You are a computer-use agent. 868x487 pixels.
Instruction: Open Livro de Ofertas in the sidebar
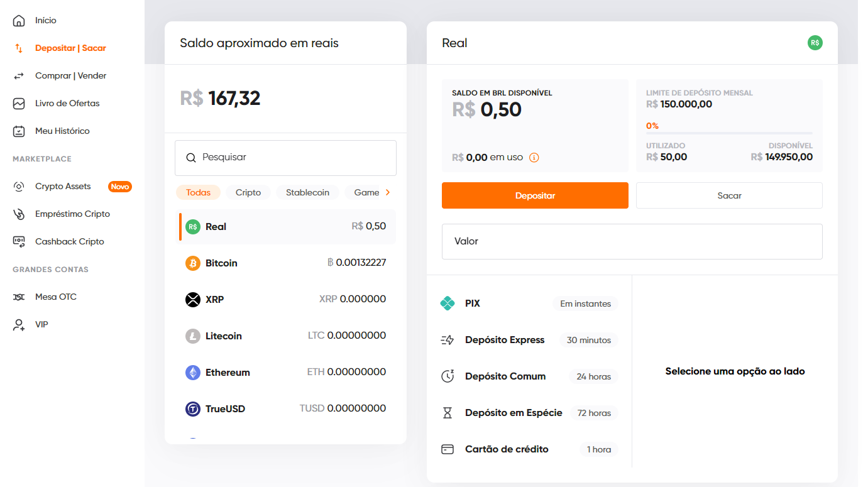(67, 104)
